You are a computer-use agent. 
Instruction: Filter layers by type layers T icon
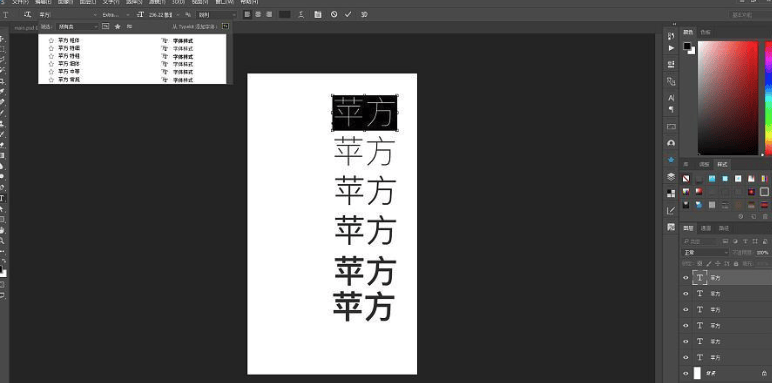[745, 241]
